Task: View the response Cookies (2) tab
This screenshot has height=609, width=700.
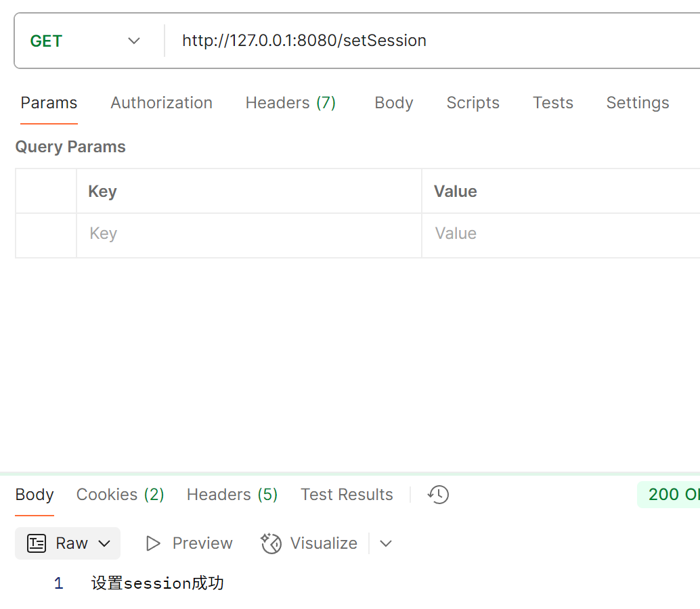Action: coord(120,495)
